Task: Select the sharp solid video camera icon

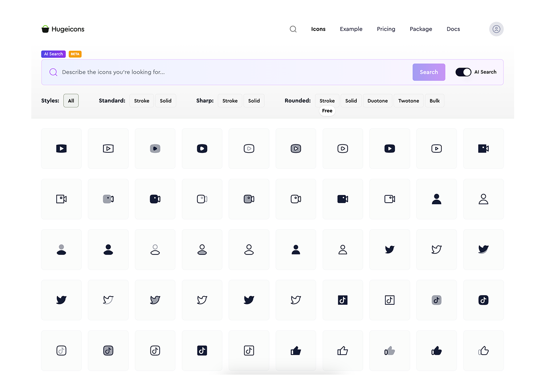Action: pos(483,148)
